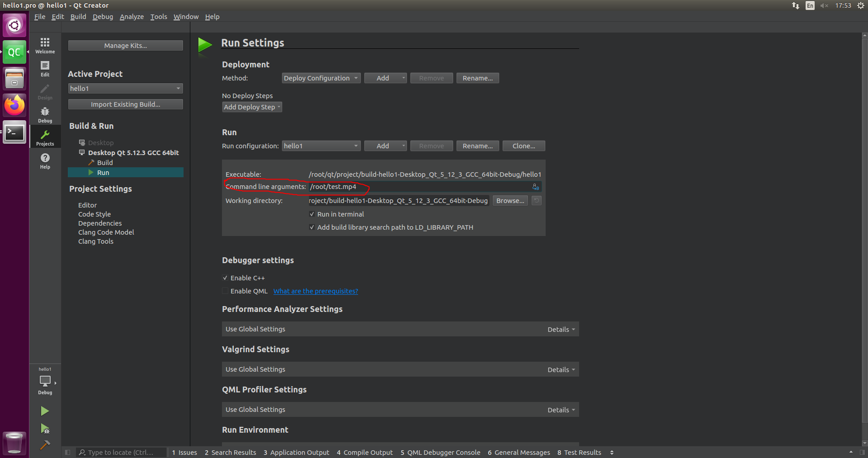868x458 pixels.
Task: Click the muted volume indicator
Action: [x=824, y=5]
